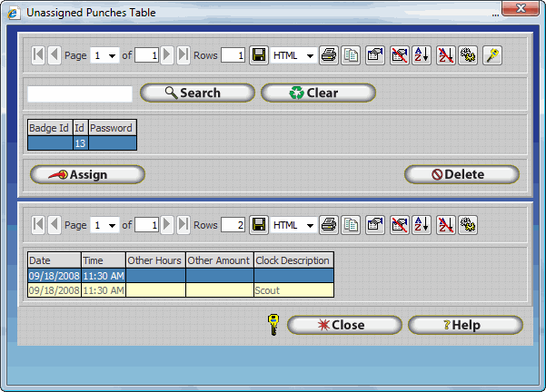Viewport: 546px width, 392px height.
Task: Click the save icon in the upper toolbar
Action: 258,55
